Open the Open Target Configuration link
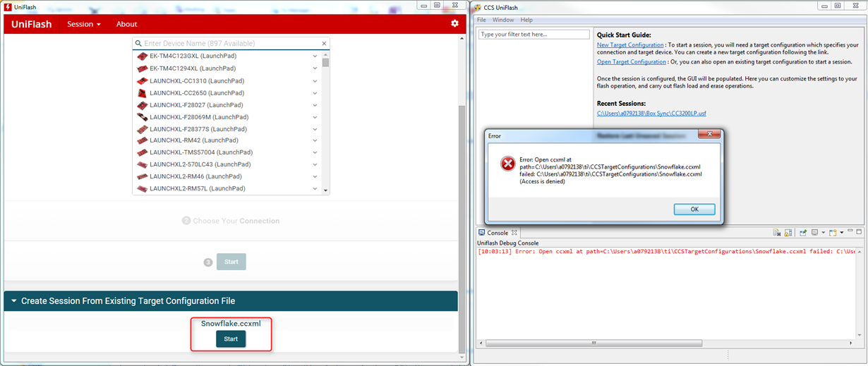Screen dimensions: 868x366 click(631, 62)
